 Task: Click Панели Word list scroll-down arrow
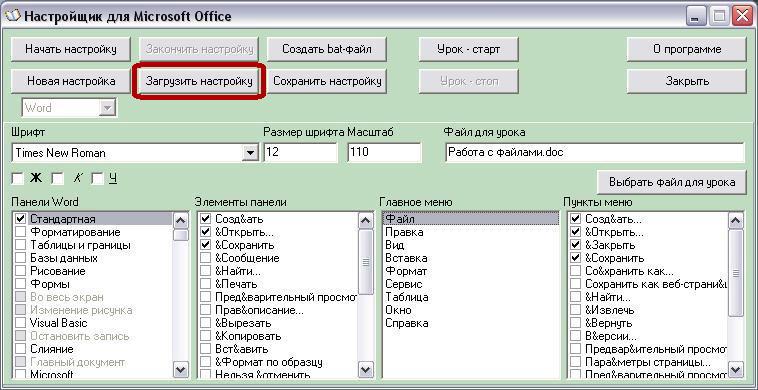click(x=181, y=370)
